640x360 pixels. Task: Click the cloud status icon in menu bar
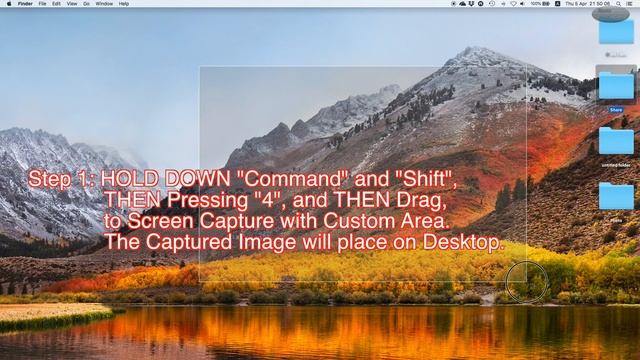[x=462, y=4]
